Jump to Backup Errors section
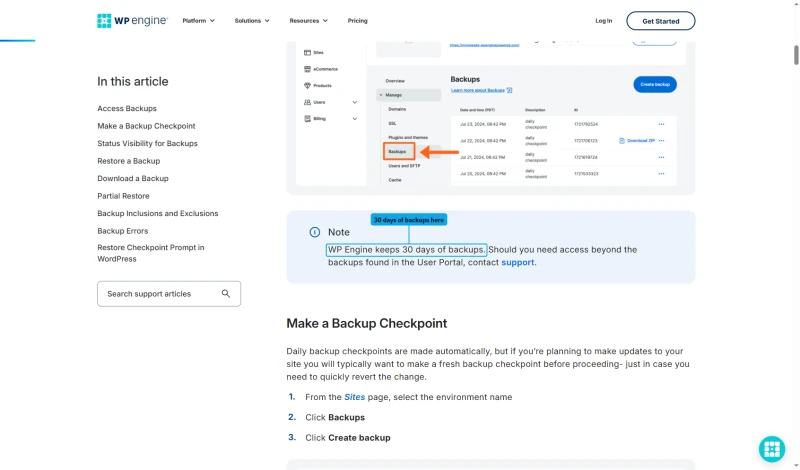The height and width of the screenshot is (470, 800). 122,231
